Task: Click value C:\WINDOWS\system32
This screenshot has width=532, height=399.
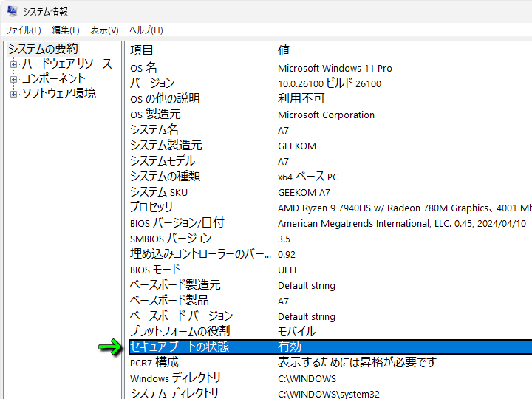Action: [328, 394]
